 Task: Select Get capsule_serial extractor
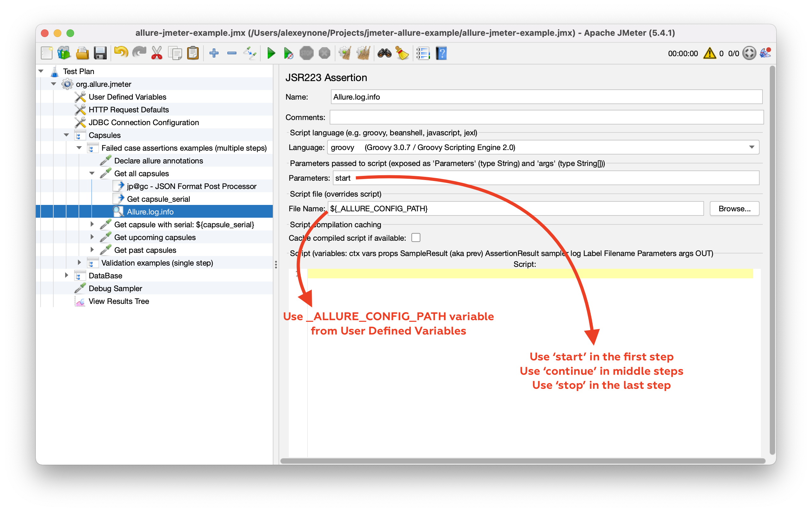pos(158,199)
